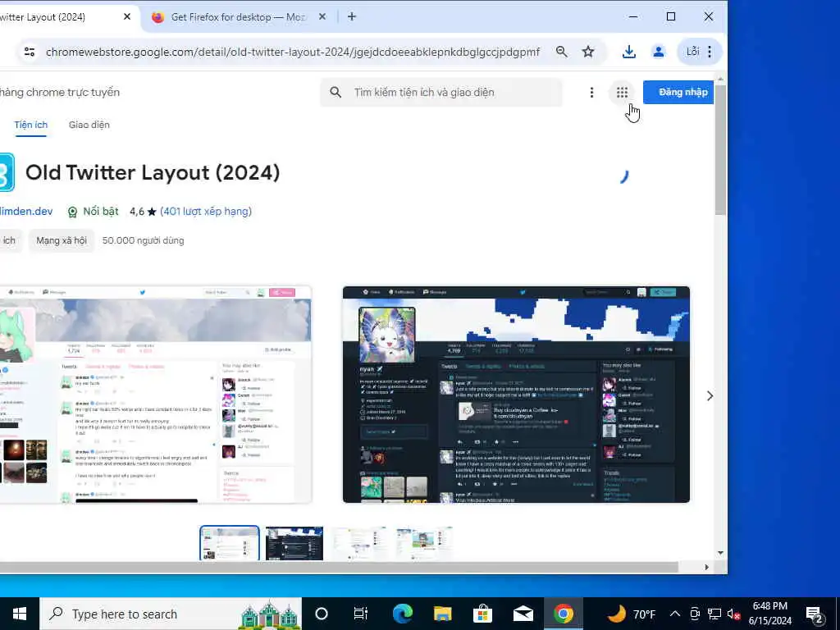Open the network tray icon
Image resolution: width=840 pixels, height=630 pixels.
click(x=714, y=614)
